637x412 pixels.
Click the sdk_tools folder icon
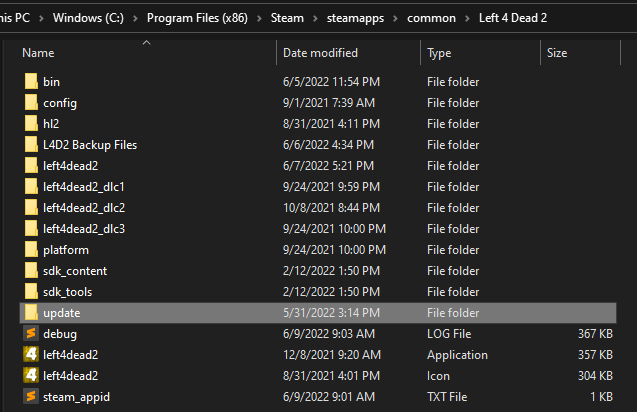coord(30,292)
